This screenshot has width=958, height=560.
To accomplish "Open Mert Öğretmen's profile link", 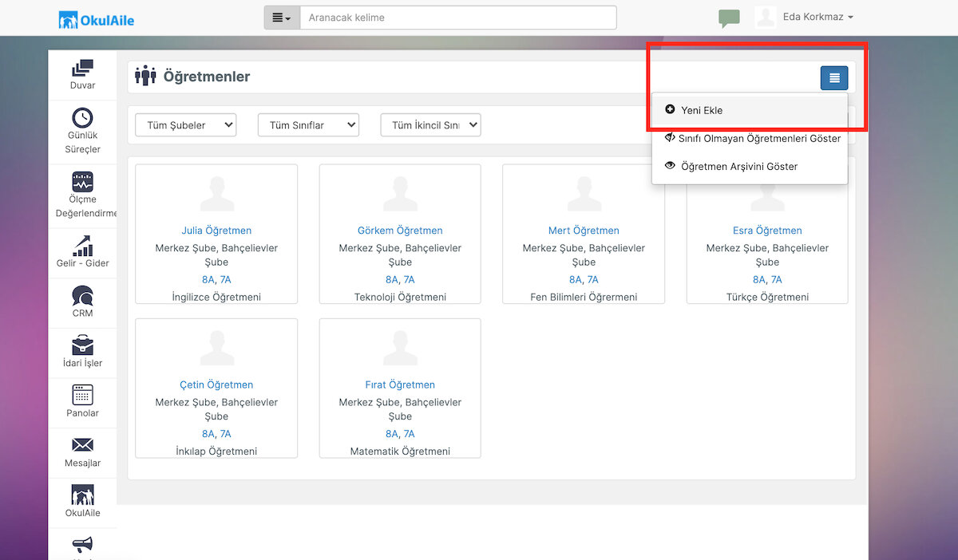I will click(584, 231).
